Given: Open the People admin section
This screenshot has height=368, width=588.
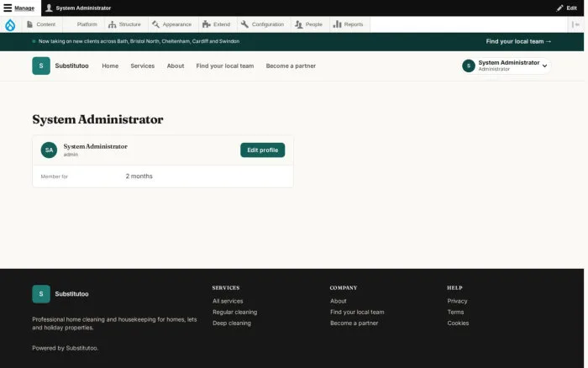Looking at the screenshot, I should [308, 24].
